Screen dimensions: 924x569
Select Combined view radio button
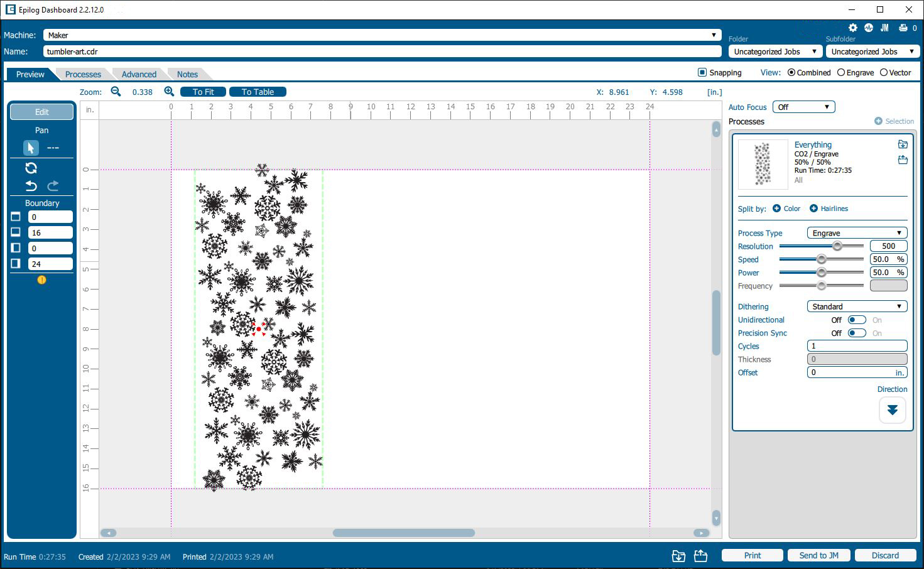click(x=791, y=73)
